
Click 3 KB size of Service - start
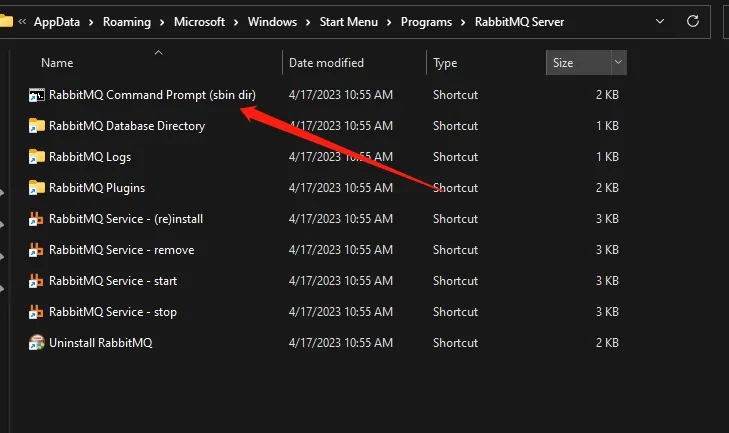click(x=607, y=281)
